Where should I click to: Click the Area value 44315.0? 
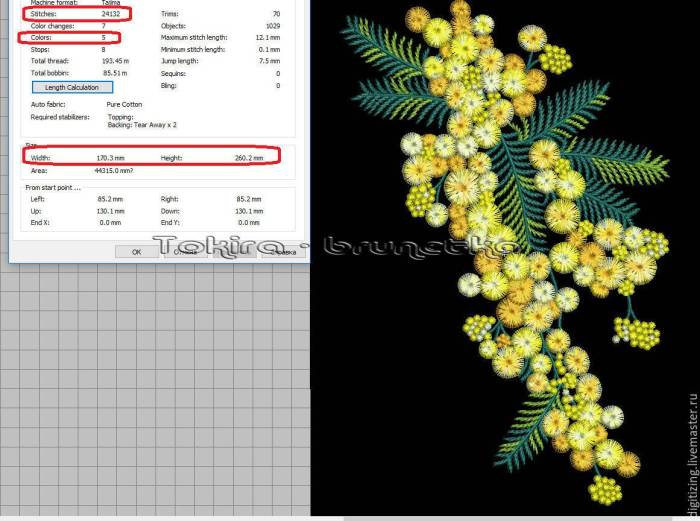(x=113, y=170)
